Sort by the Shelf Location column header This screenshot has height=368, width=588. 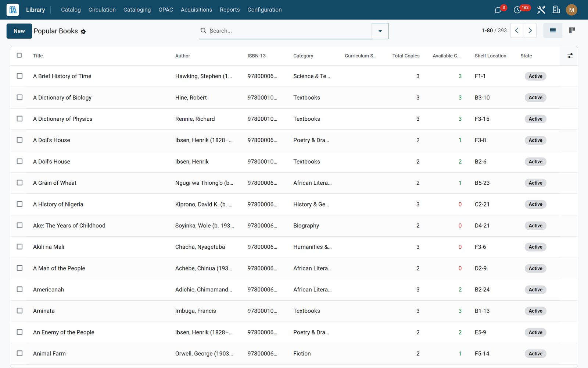pos(490,56)
